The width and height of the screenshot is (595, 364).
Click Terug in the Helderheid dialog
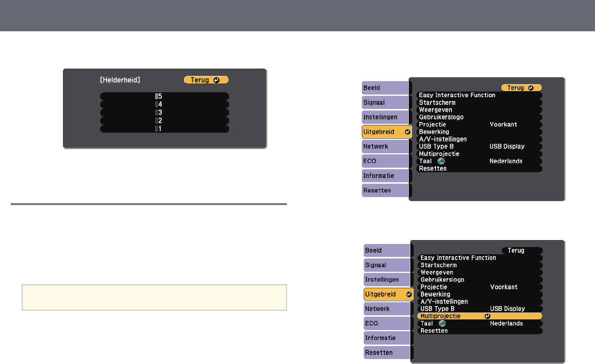tap(206, 80)
